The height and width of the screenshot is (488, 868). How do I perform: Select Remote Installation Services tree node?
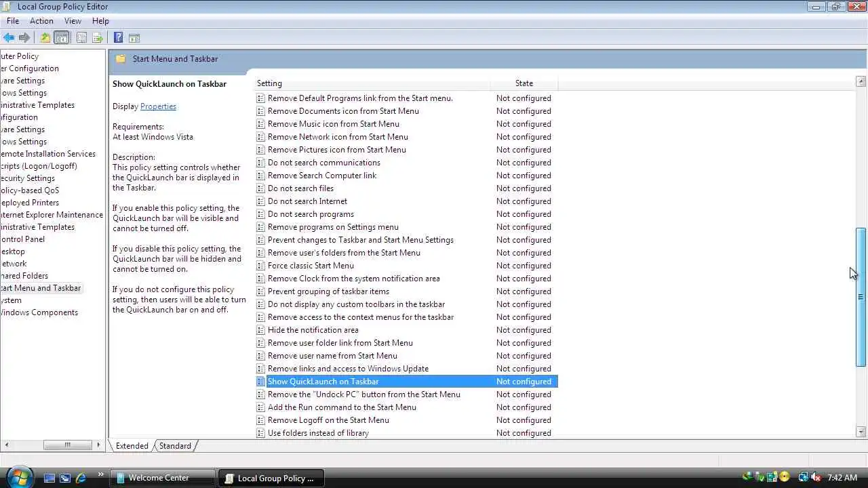(47, 154)
